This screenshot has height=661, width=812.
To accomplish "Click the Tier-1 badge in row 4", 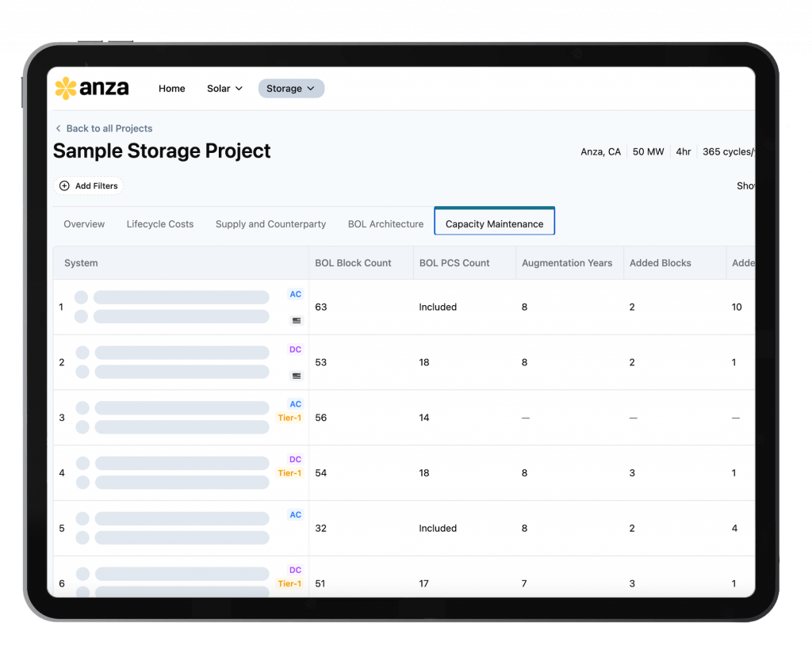I will (289, 473).
